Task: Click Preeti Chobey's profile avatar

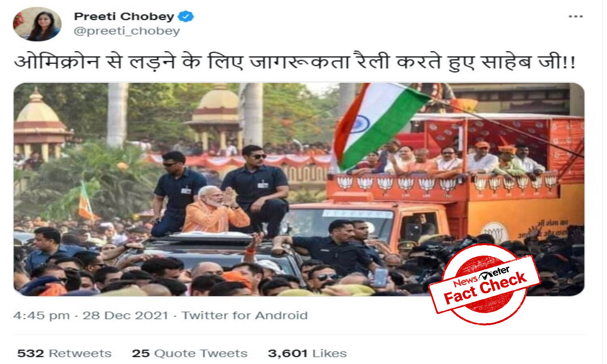Action: (x=37, y=24)
